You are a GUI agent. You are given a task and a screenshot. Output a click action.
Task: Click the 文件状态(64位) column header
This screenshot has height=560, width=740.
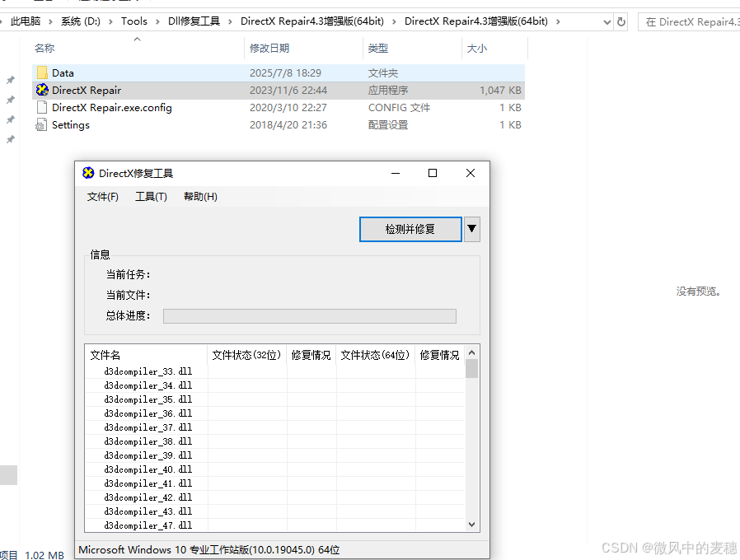[x=376, y=355]
